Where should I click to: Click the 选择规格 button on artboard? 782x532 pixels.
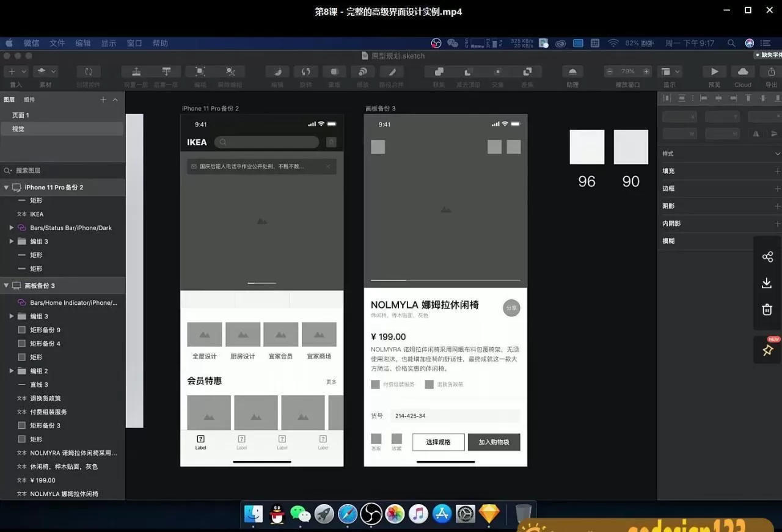point(438,442)
